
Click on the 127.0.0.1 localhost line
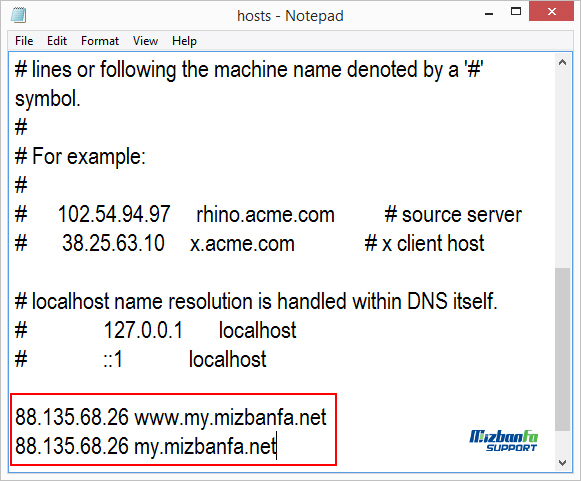click(x=156, y=330)
